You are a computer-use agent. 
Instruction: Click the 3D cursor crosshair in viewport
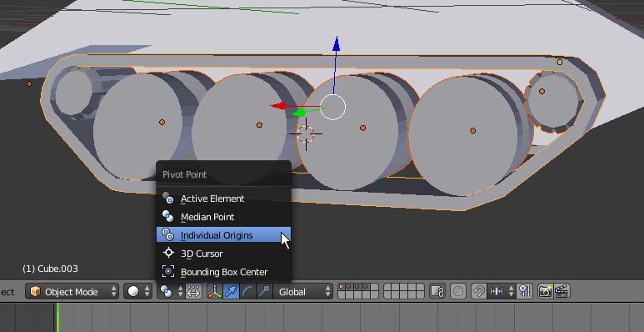[x=306, y=133]
